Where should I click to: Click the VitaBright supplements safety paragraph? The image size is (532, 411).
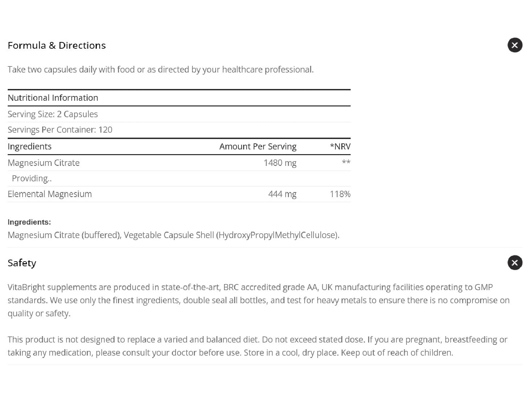[258, 300]
